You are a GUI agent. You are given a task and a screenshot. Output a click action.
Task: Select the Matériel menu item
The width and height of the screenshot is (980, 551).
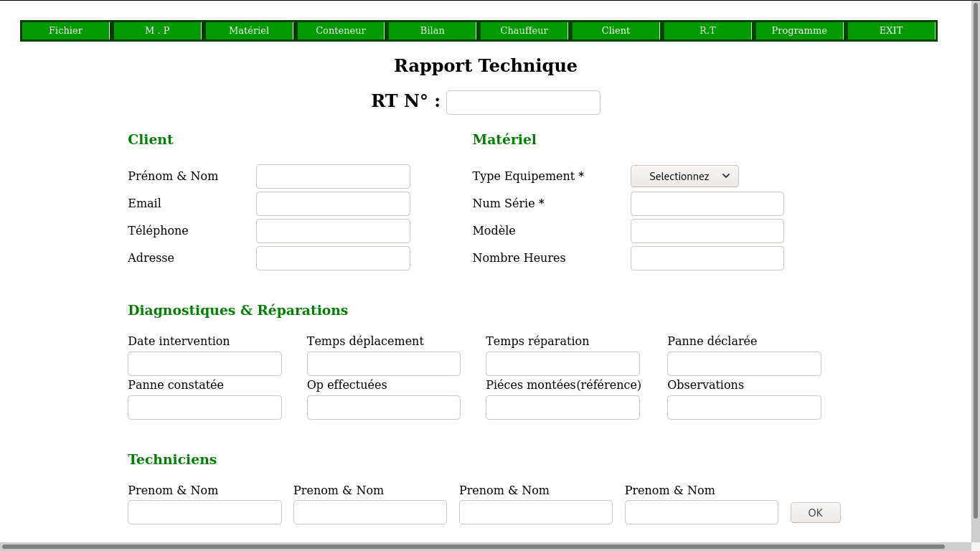point(249,31)
